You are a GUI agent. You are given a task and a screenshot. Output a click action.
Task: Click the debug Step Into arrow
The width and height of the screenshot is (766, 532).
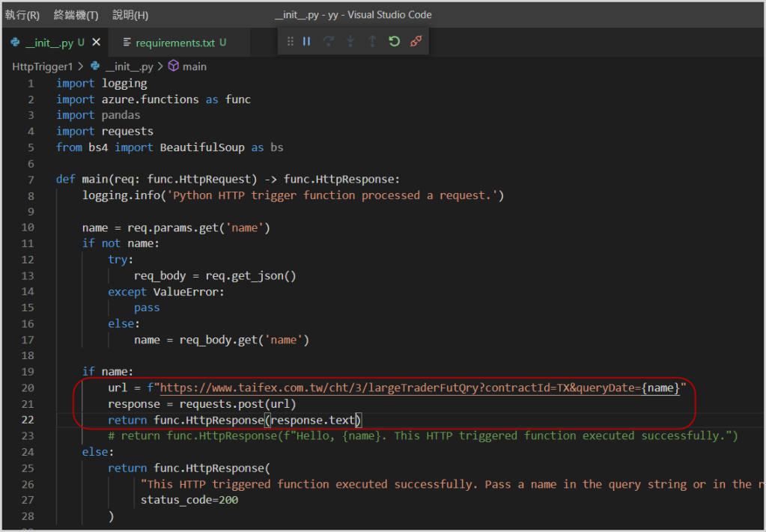[350, 42]
